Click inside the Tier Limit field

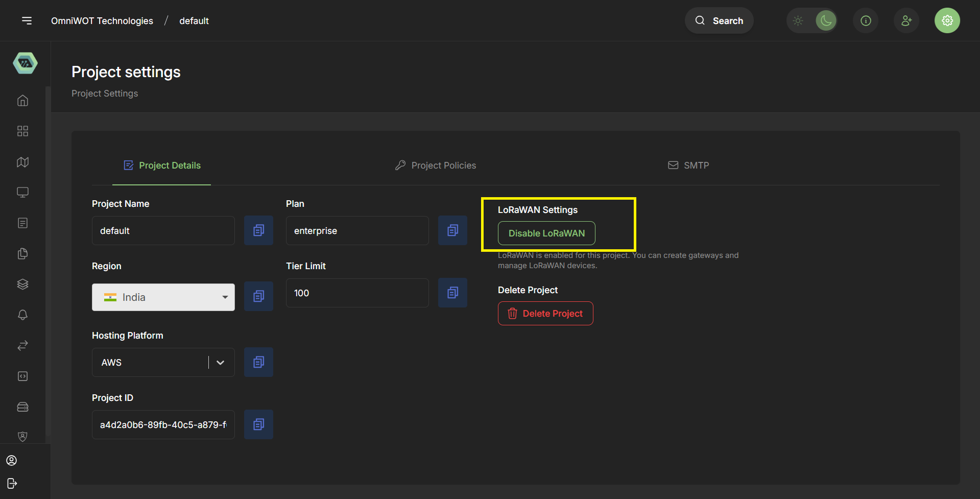pos(357,293)
